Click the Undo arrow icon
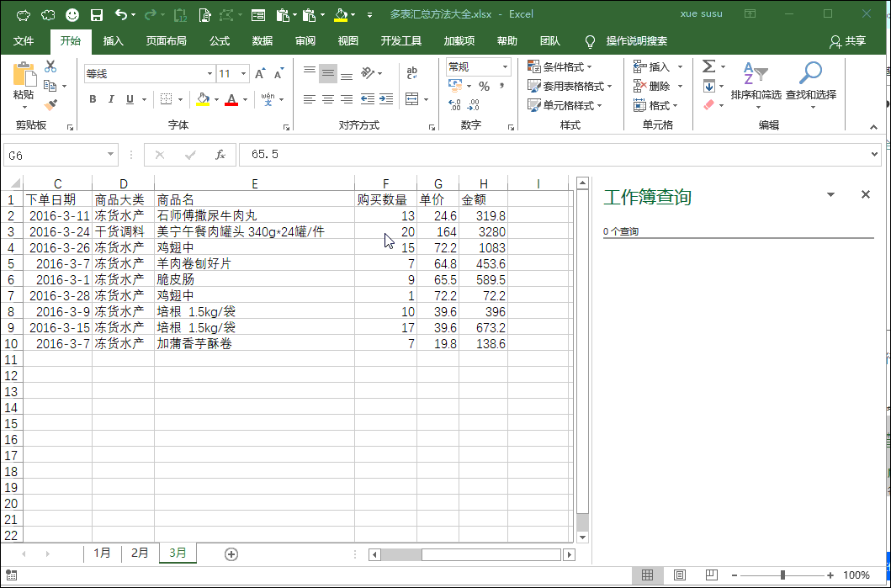The height and width of the screenshot is (588, 891). (x=121, y=15)
